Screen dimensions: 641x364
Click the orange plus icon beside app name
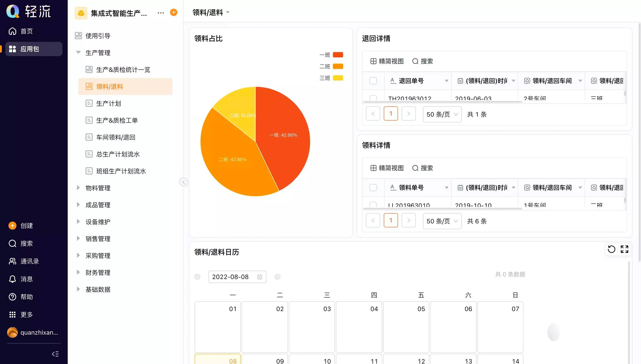point(173,12)
